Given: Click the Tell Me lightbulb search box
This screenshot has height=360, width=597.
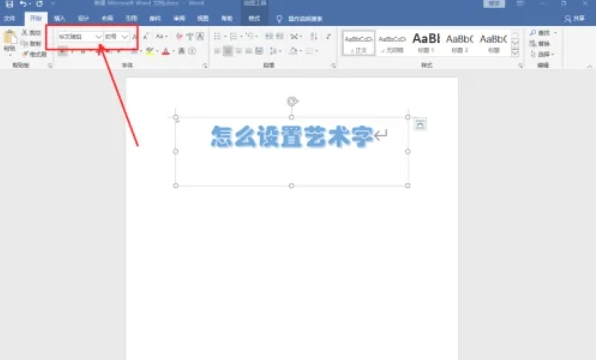Looking at the screenshot, I should (300, 18).
